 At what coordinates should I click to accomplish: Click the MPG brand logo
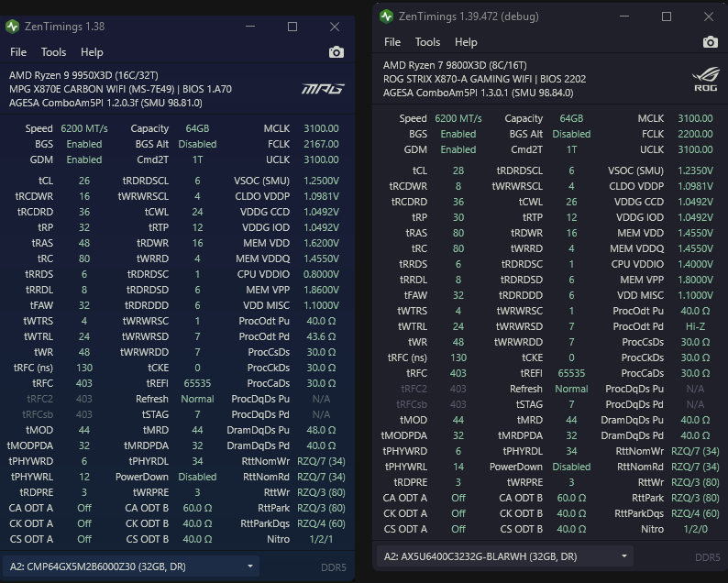tap(323, 89)
